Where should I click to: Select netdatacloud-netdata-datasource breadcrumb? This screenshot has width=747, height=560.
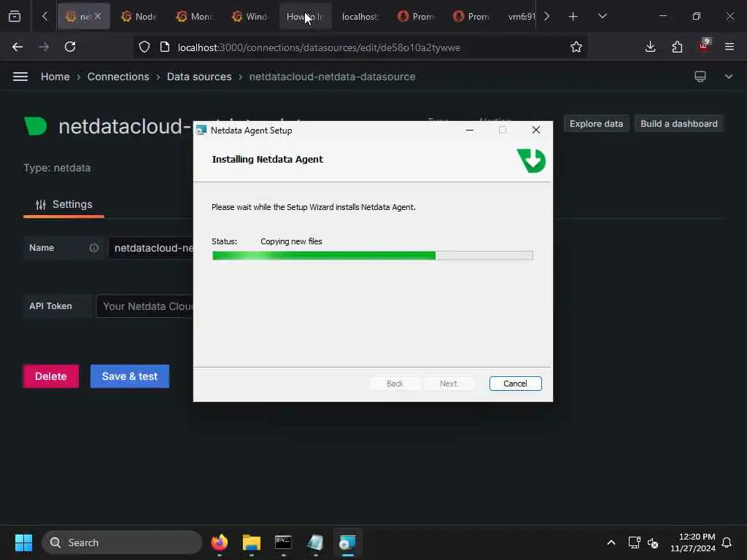332,77
